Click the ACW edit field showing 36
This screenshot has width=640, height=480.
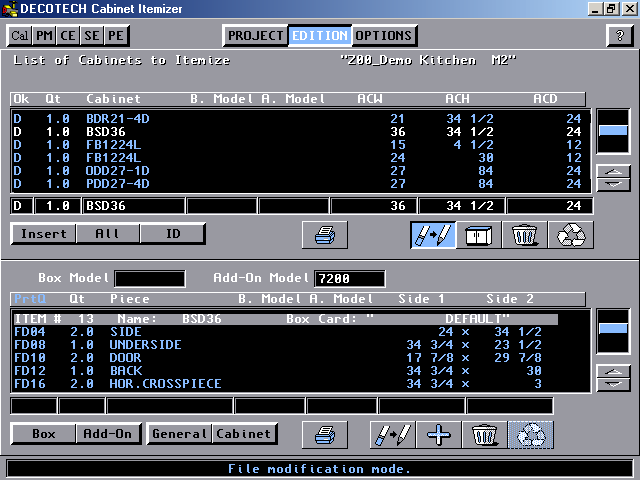click(373, 206)
